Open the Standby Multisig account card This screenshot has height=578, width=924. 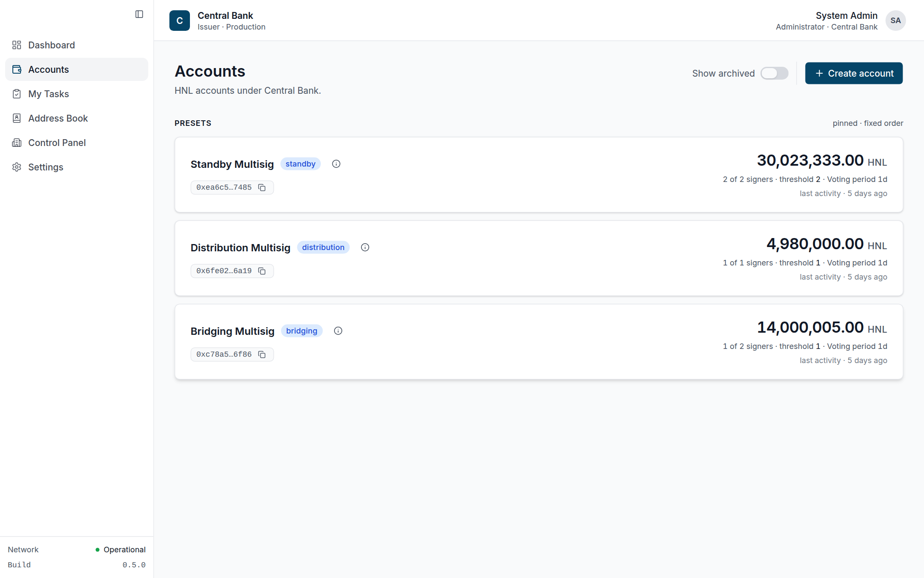coord(539,175)
